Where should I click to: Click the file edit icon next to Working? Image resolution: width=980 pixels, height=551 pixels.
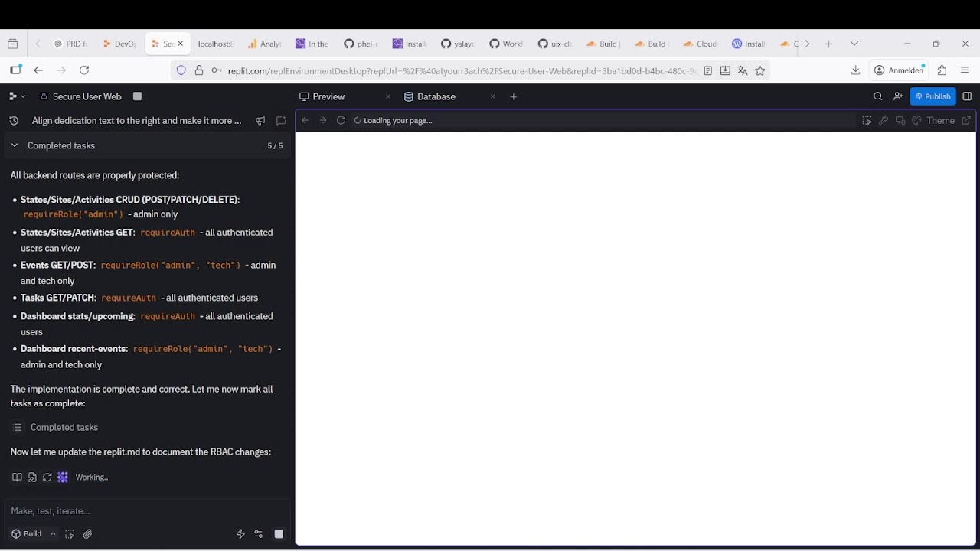click(x=32, y=477)
